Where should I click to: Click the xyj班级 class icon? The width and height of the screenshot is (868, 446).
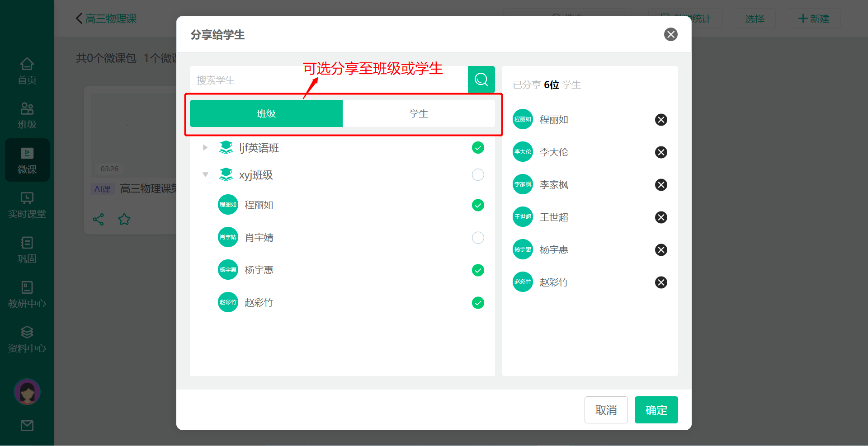(226, 174)
